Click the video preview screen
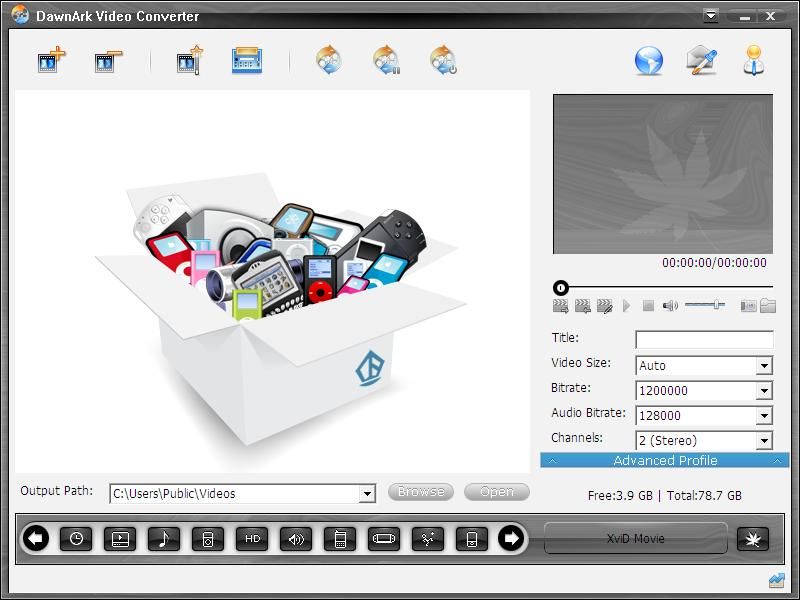 click(x=663, y=174)
